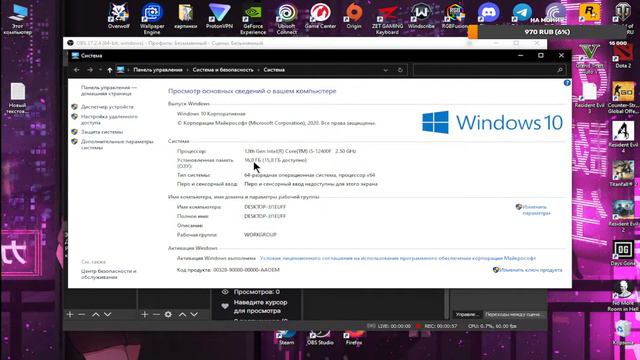Switch to Переходы между сценами tab in OBS
640x360 pixels.
pyautogui.click(x=513, y=314)
